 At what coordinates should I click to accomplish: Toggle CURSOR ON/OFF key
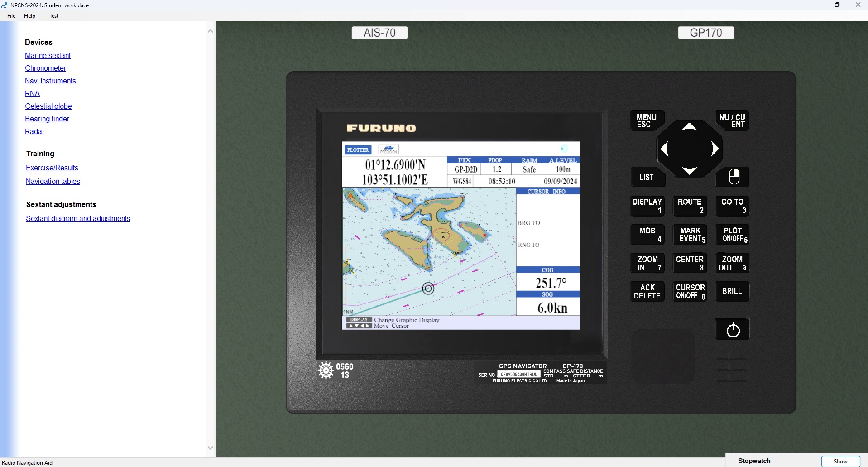click(690, 292)
